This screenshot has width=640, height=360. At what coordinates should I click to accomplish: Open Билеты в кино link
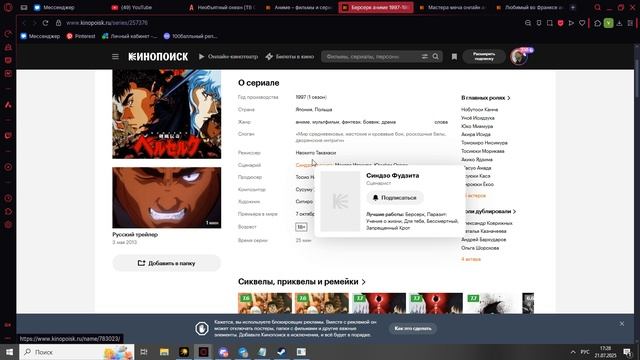pos(290,57)
